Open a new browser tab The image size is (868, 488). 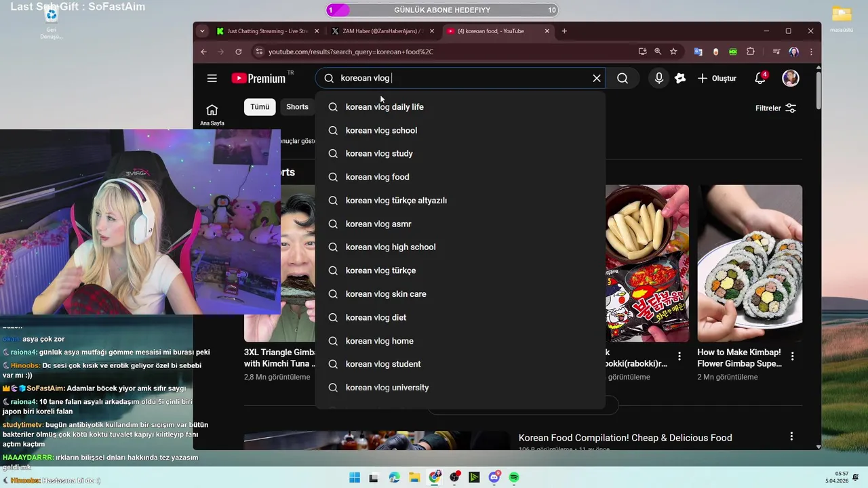564,31
